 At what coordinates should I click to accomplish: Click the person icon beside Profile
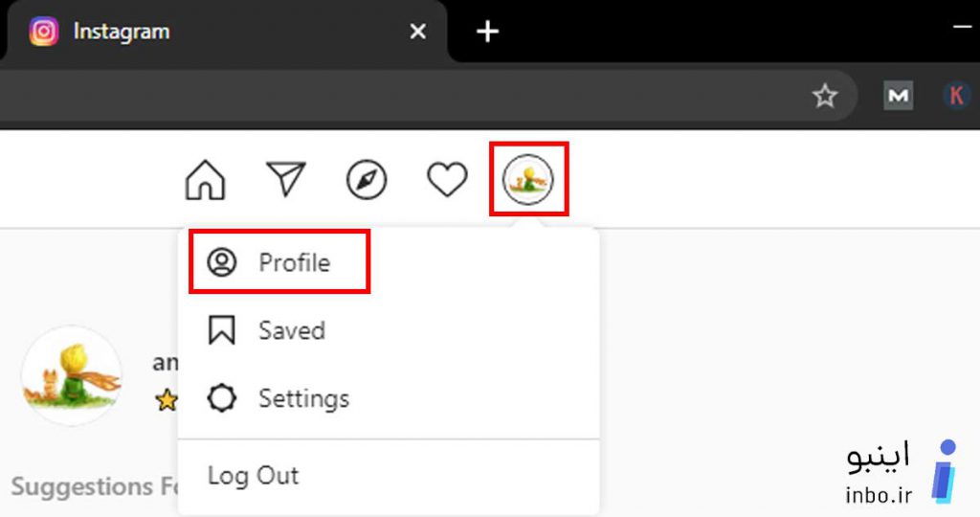click(x=222, y=262)
